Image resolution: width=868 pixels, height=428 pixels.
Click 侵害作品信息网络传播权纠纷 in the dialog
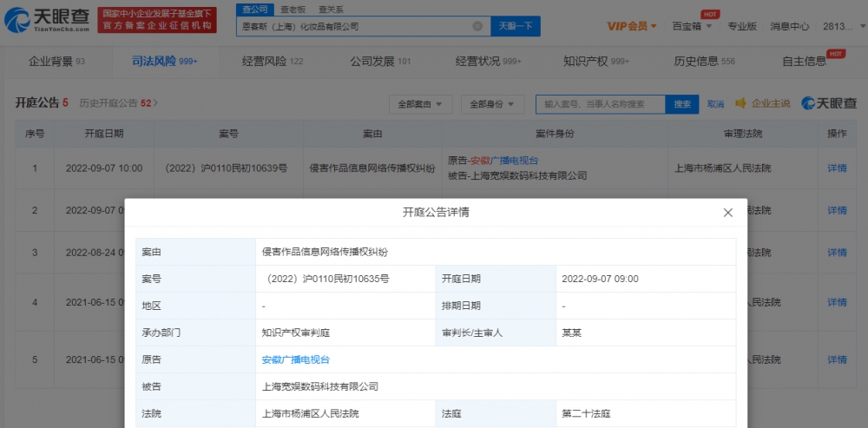(325, 253)
